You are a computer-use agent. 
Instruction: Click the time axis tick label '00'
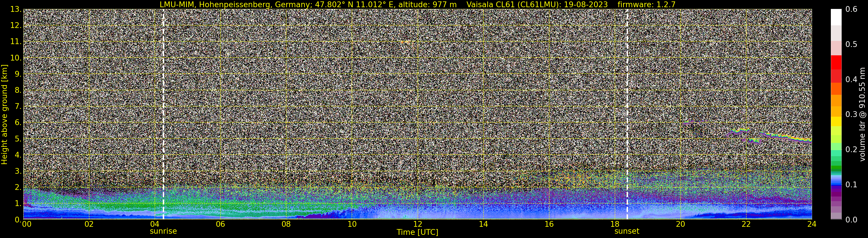point(27,224)
